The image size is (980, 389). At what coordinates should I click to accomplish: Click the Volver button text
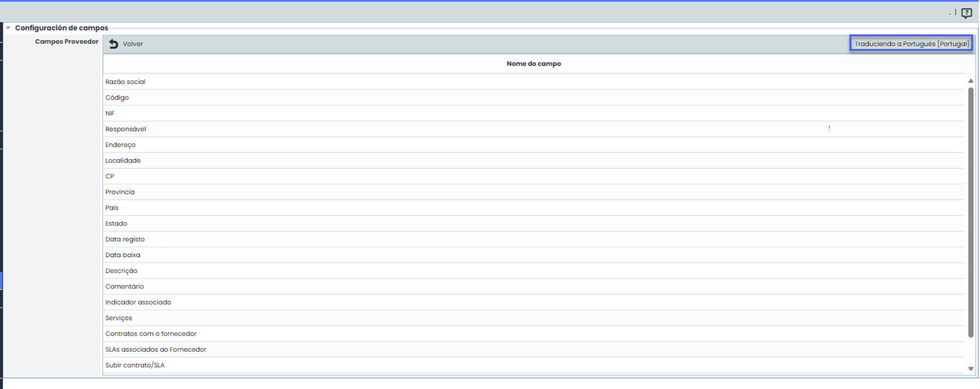133,44
